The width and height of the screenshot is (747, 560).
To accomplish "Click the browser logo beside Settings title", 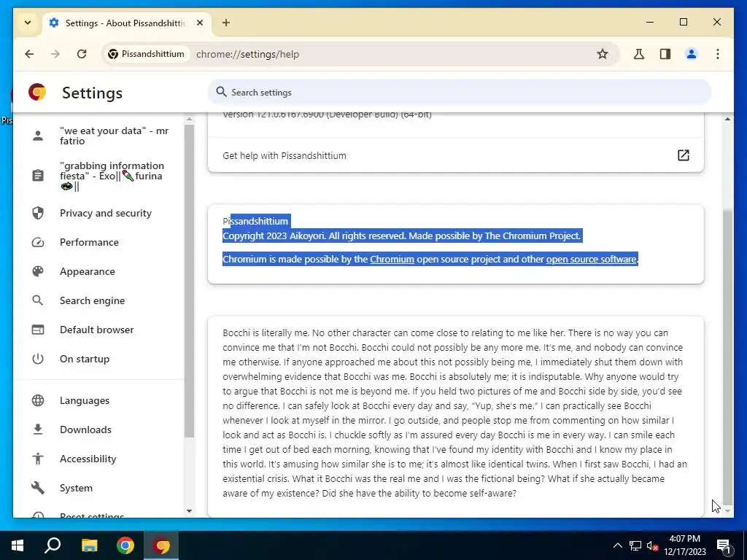I will [x=37, y=92].
